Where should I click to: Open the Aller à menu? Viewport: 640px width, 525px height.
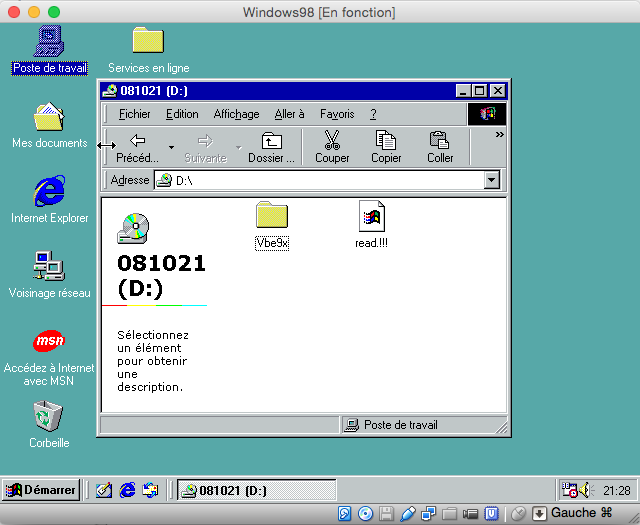point(289,114)
